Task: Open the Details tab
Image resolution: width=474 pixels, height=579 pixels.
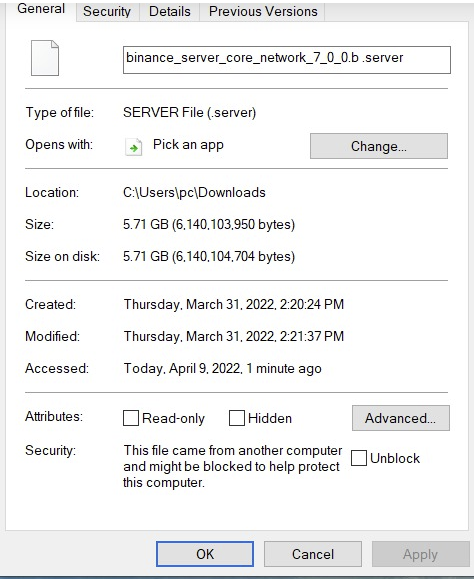Action: pos(170,11)
